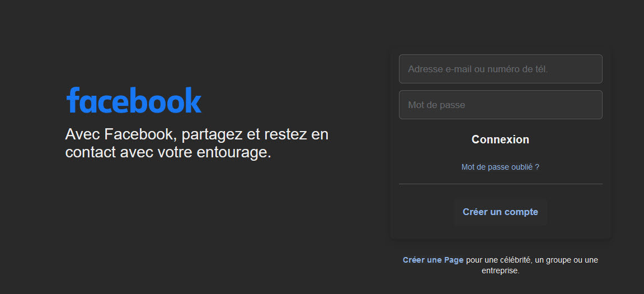Open the Mot de passe oublié link
This screenshot has width=644, height=294.
click(x=500, y=167)
